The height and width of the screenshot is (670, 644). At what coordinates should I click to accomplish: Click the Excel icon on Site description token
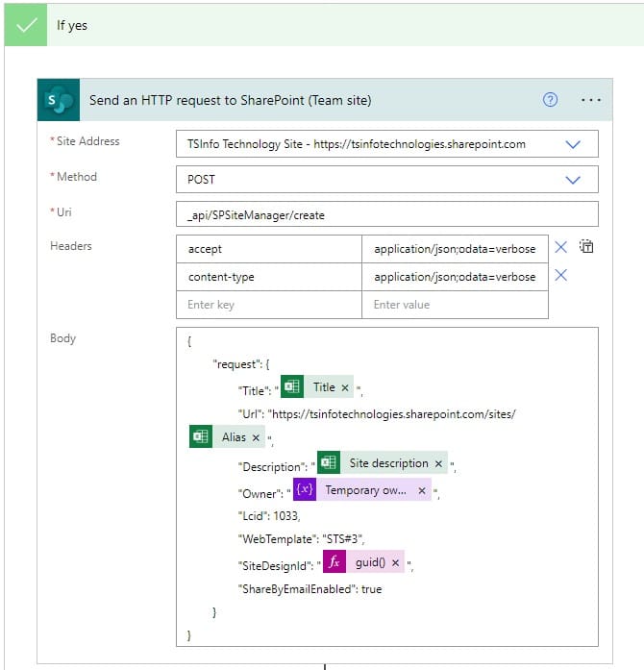[329, 462]
